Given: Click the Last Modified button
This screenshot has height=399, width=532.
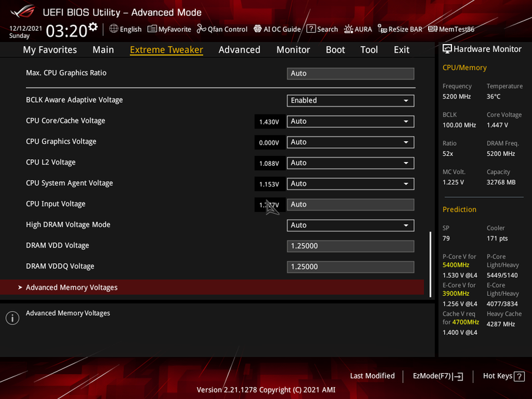Looking at the screenshot, I should [x=372, y=376].
